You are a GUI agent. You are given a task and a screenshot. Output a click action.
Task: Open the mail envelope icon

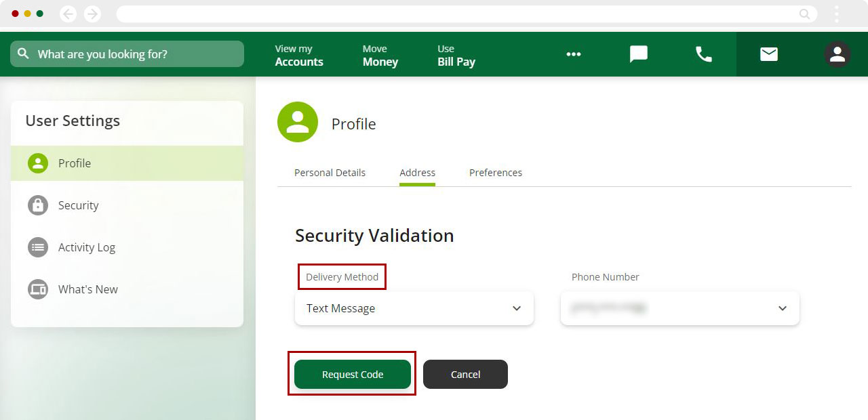pyautogui.click(x=769, y=54)
